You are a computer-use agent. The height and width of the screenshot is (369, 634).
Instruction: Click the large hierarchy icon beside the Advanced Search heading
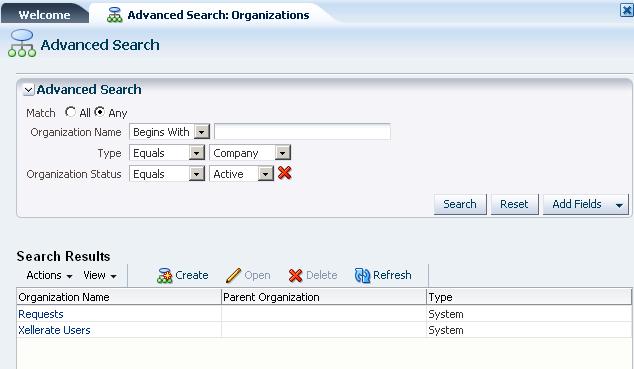pos(22,43)
